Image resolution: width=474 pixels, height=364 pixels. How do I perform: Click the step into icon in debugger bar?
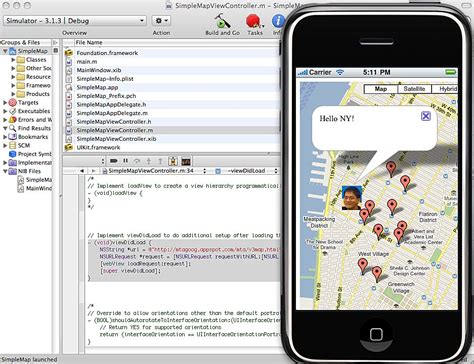point(149,161)
